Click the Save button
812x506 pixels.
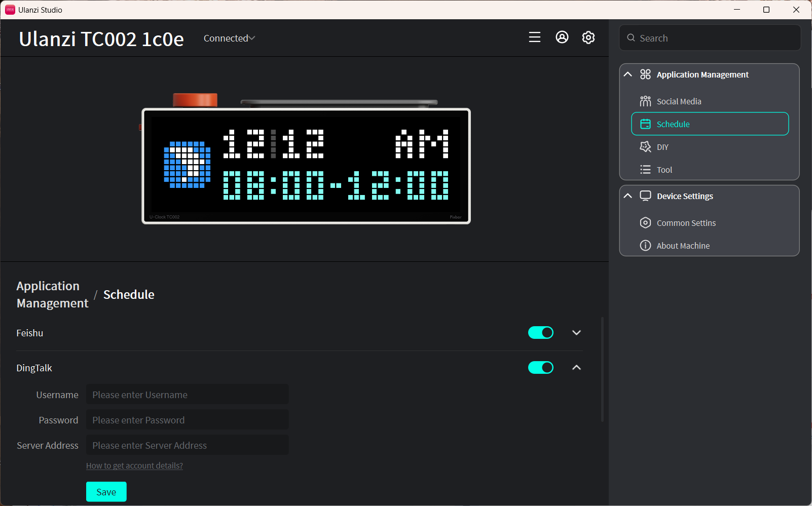click(x=106, y=492)
